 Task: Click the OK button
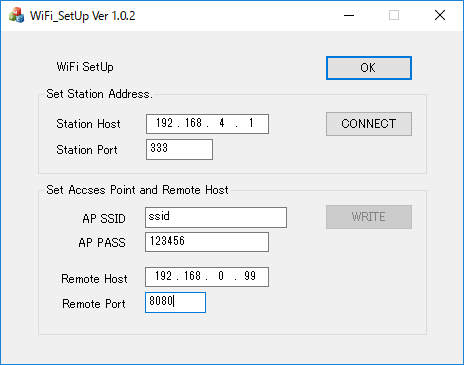(369, 68)
